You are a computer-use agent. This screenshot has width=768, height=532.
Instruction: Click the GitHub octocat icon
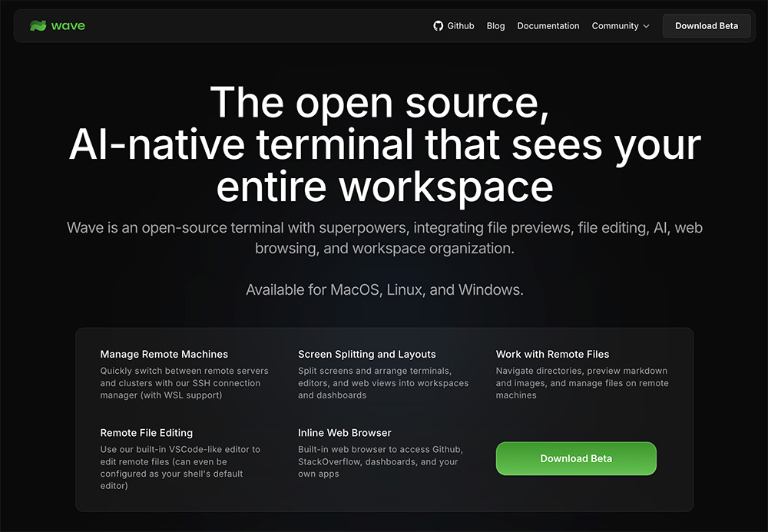pos(438,26)
